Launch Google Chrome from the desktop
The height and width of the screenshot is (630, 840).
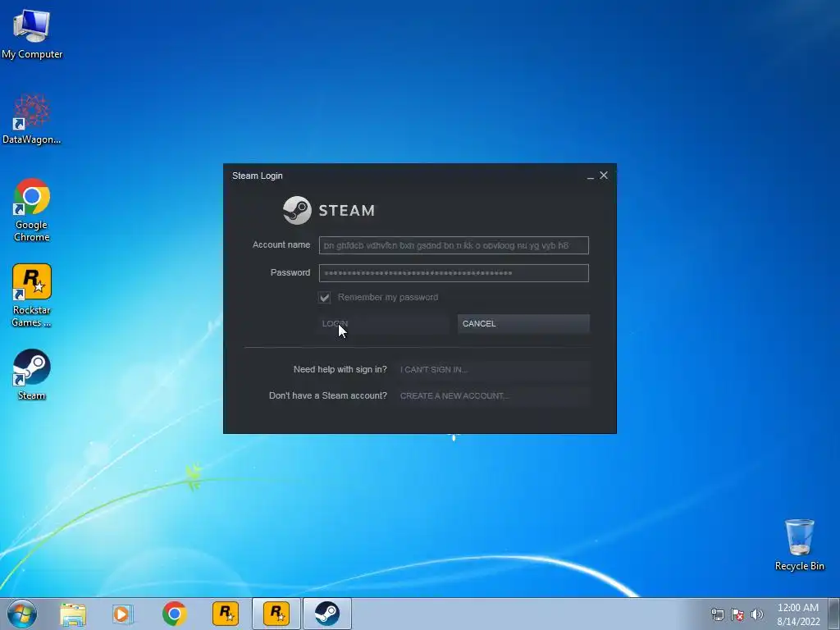coord(32,209)
